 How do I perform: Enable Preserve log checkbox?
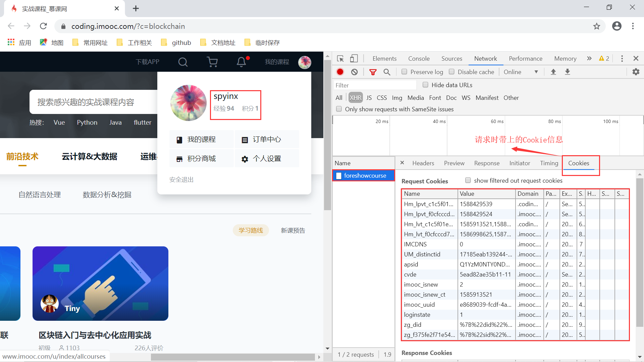point(404,72)
